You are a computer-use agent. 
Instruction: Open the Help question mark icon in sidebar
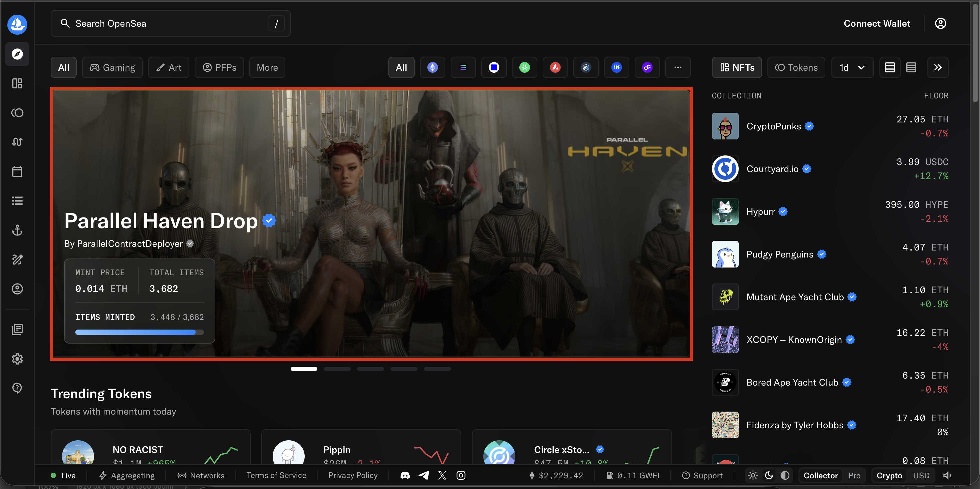(x=17, y=388)
